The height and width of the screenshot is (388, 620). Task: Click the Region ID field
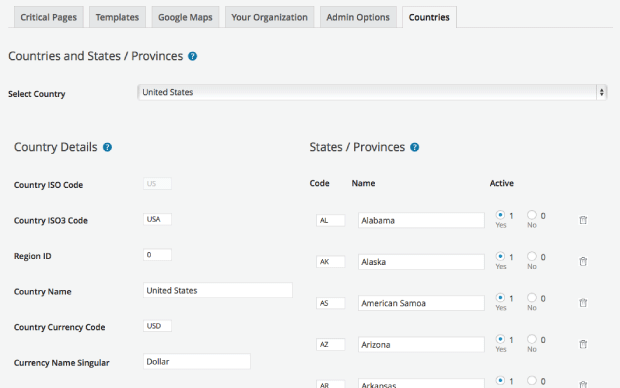pos(157,255)
